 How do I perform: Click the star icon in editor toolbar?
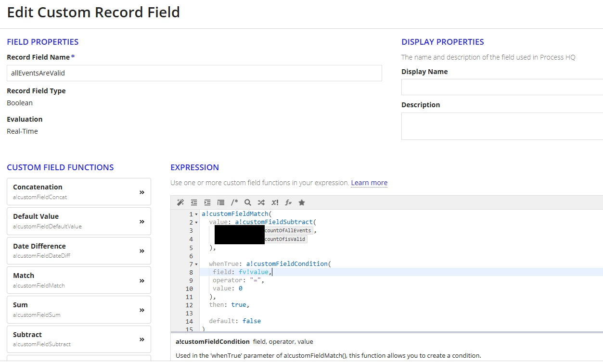pyautogui.click(x=302, y=202)
